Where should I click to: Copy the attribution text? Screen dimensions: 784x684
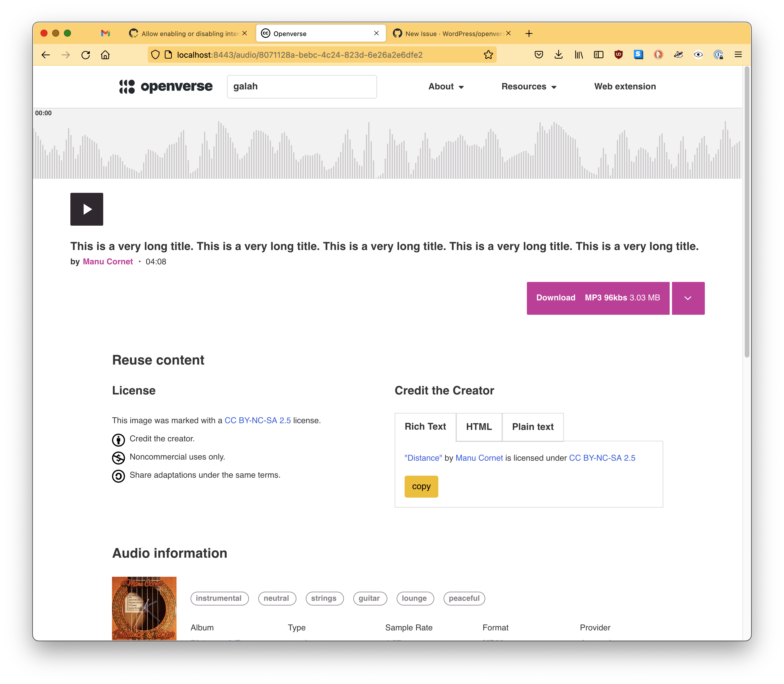point(421,487)
